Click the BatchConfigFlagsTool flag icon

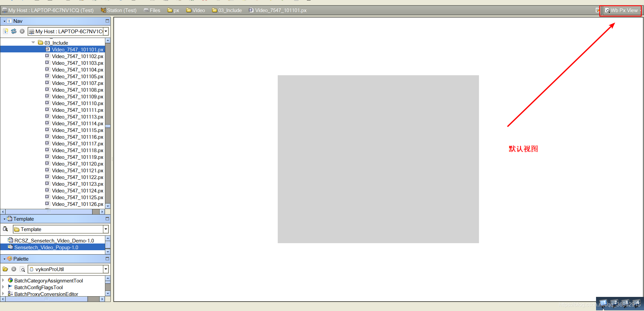point(10,287)
